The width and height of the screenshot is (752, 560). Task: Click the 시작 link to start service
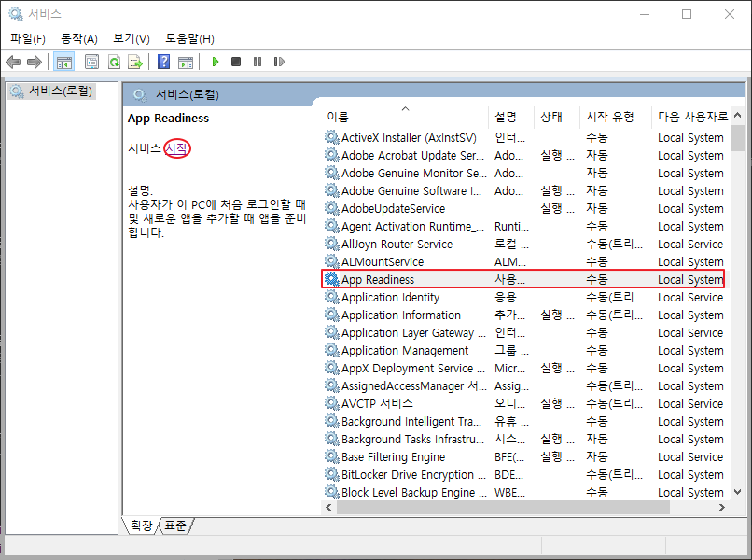point(176,148)
